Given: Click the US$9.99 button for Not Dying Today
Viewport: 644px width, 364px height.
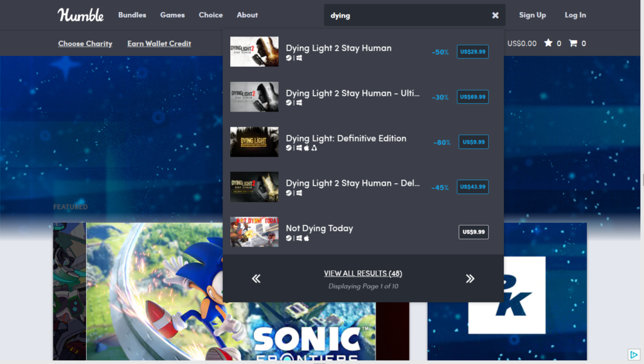Looking at the screenshot, I should 474,232.
